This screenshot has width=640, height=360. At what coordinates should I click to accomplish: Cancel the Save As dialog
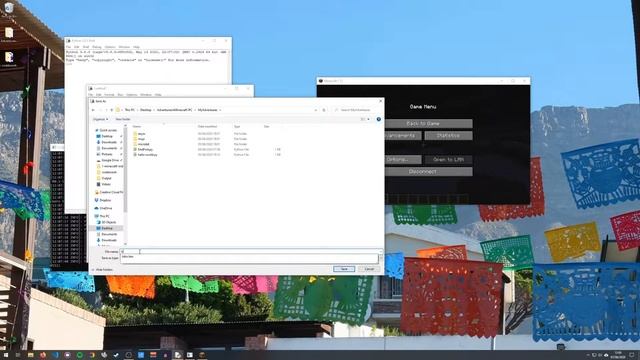click(x=369, y=269)
